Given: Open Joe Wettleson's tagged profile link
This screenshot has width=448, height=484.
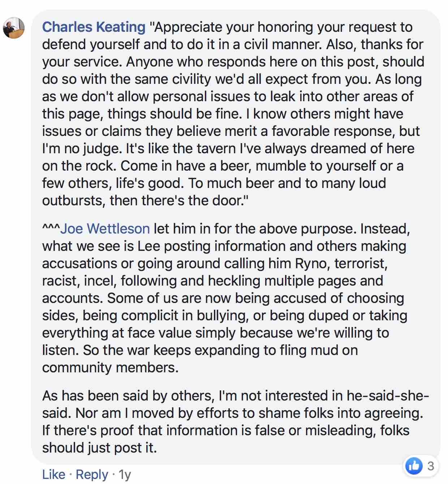Looking at the screenshot, I should (x=105, y=229).
